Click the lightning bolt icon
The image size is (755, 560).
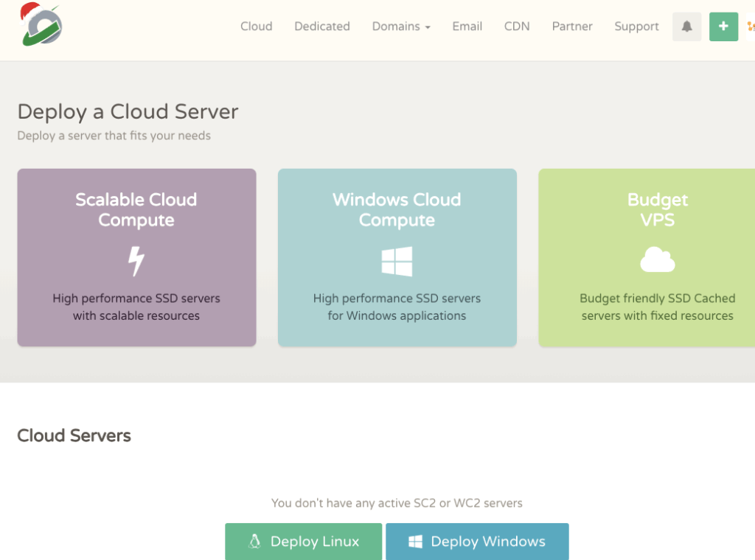tap(136, 261)
